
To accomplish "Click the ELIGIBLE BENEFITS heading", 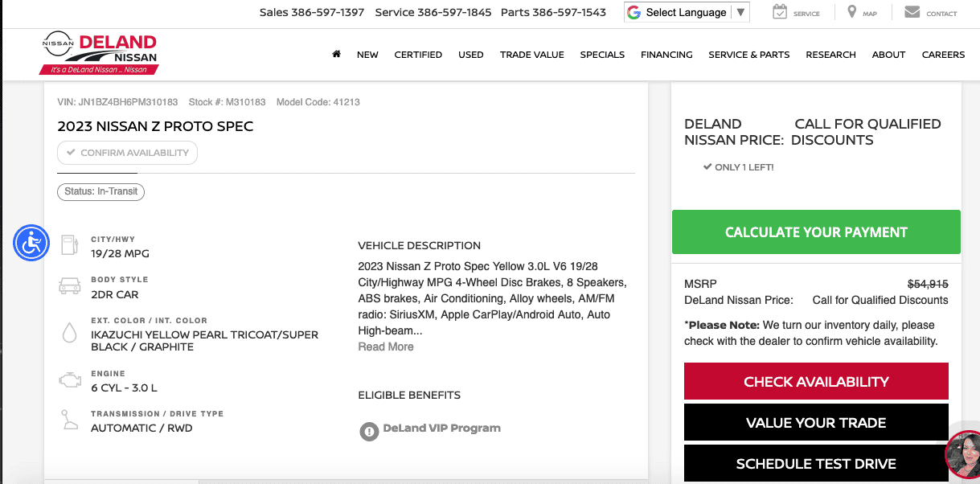I will point(409,395).
